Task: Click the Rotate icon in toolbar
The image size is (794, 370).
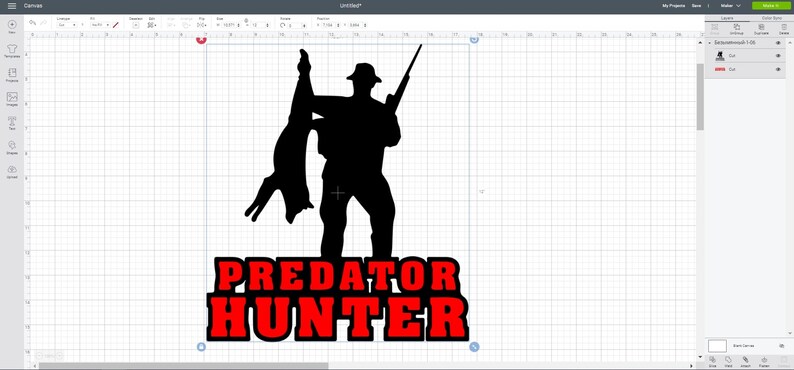Action: click(x=283, y=25)
